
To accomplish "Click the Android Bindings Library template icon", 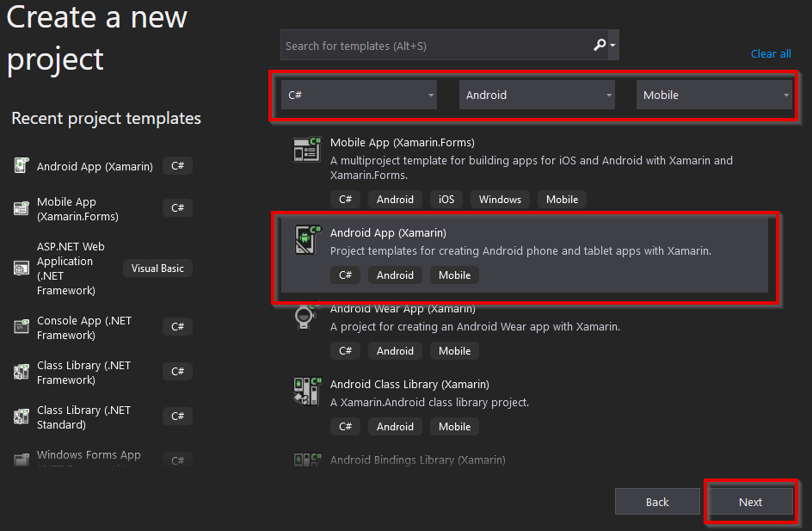I will (305, 460).
